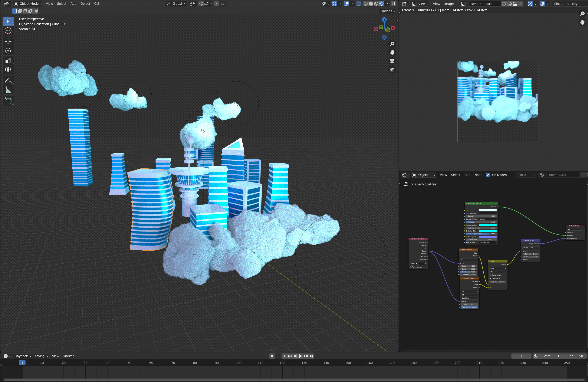Screen dimensions: 588x382
Task: Toggle proportional editing button
Action: (x=216, y=4)
